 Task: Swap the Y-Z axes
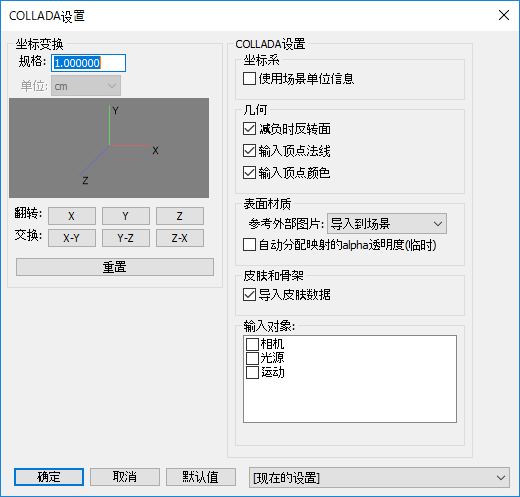pos(126,238)
